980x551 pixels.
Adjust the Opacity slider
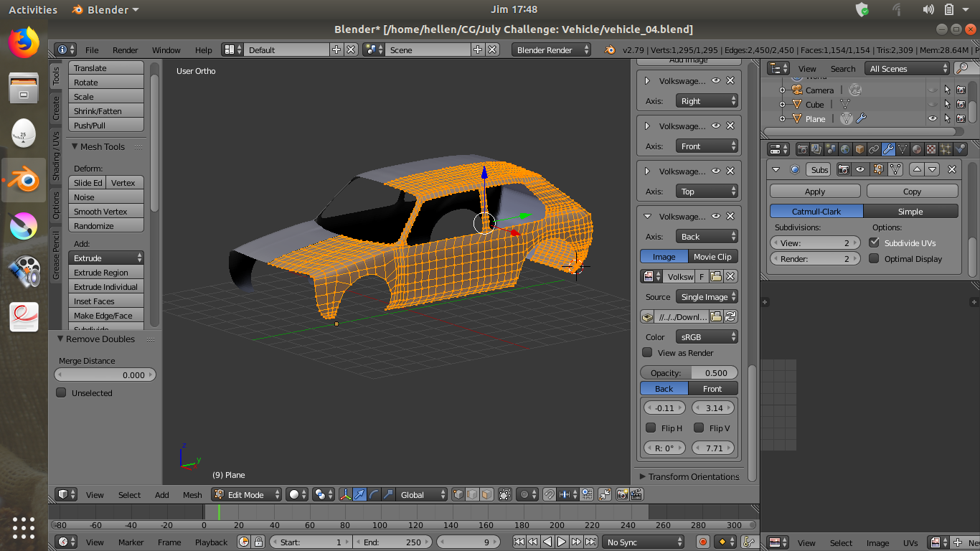click(x=688, y=373)
